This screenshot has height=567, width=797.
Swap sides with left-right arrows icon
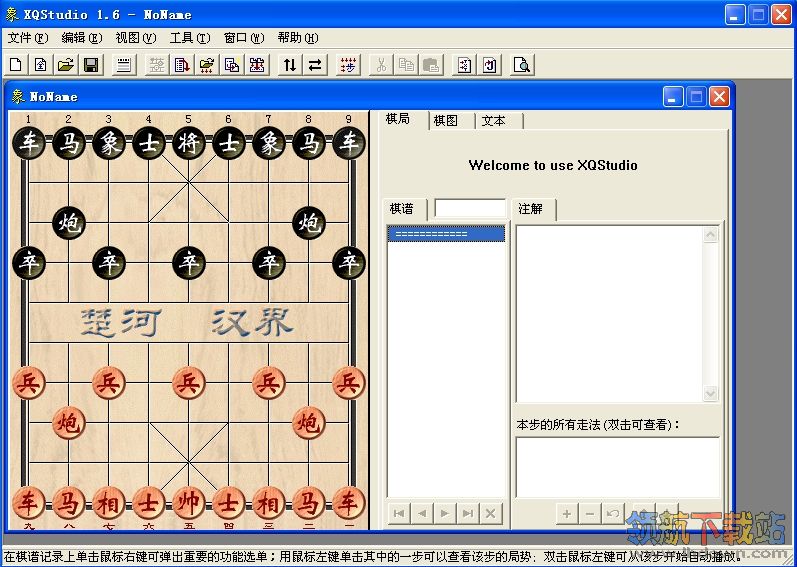click(x=315, y=65)
